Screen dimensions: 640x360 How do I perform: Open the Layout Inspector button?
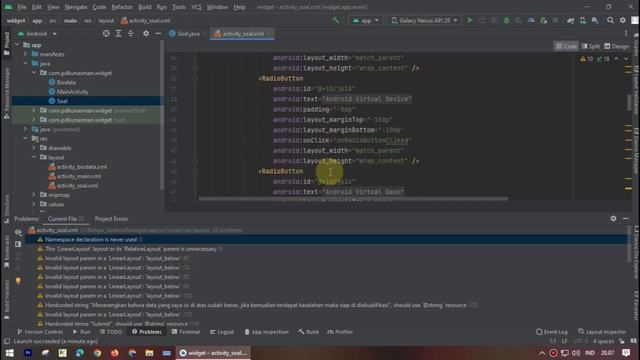[602, 332]
